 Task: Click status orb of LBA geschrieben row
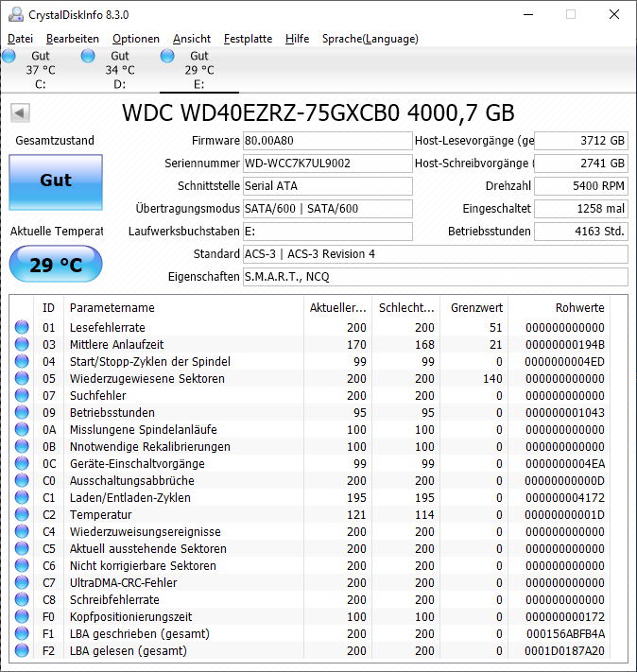[22, 633]
